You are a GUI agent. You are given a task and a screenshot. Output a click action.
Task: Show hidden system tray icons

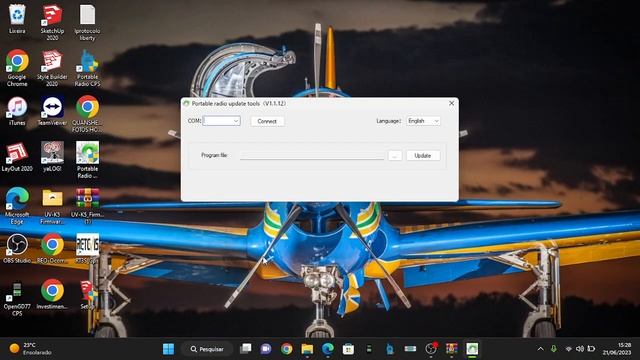click(x=540, y=349)
